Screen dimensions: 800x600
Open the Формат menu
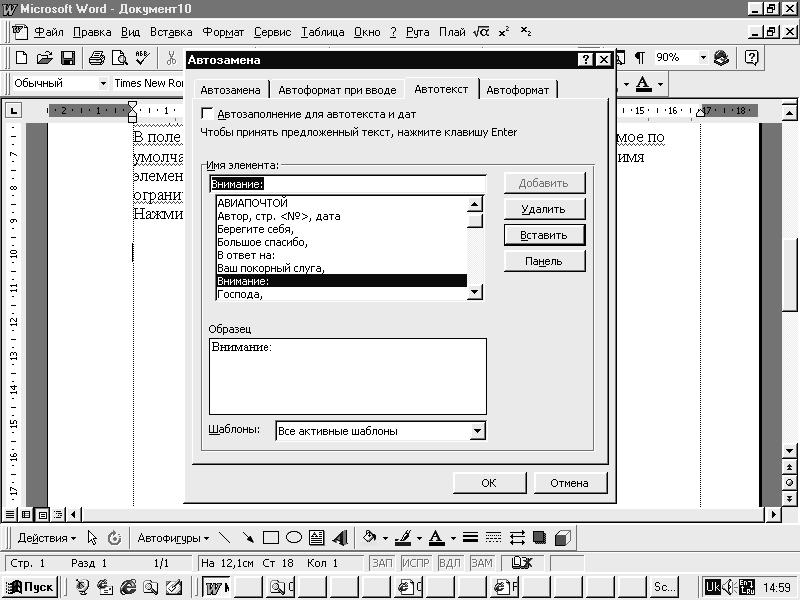coord(223,32)
